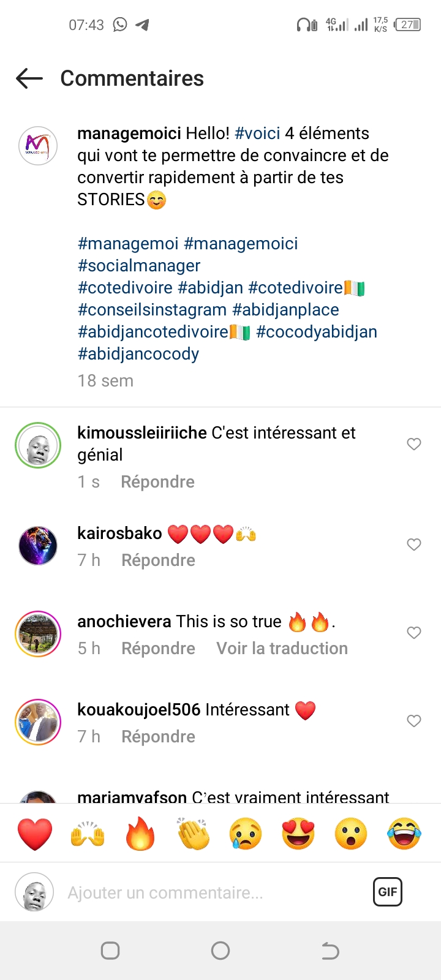The width and height of the screenshot is (441, 980).
Task: Like anochievera's comment with heart
Action: (414, 633)
